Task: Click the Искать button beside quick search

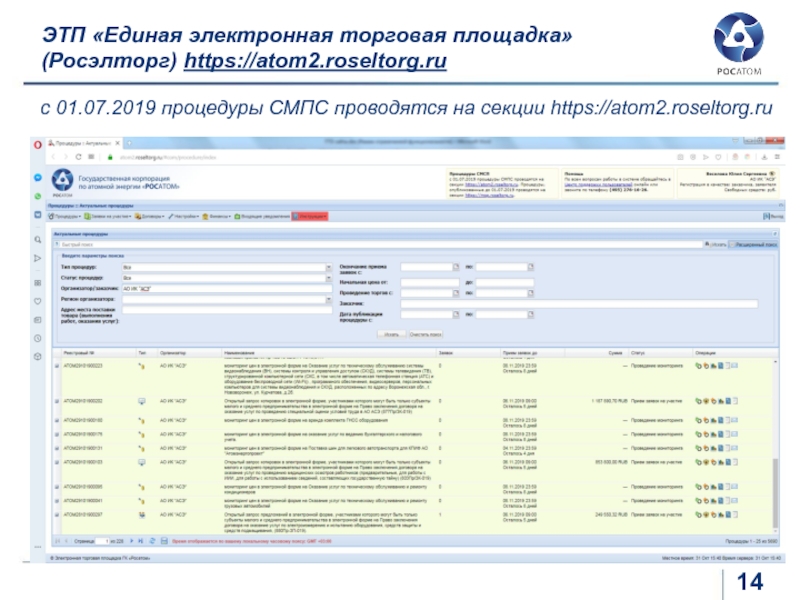Action: point(715,245)
